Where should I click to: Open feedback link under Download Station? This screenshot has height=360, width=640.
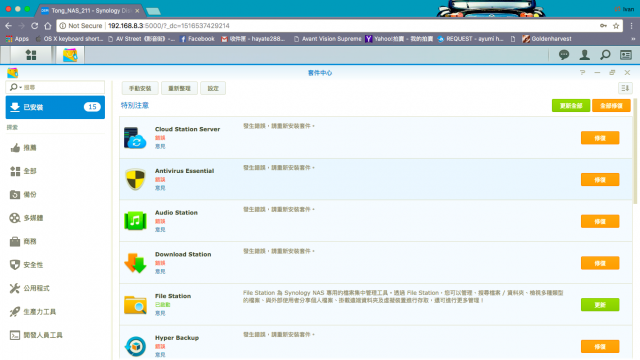[x=160, y=271]
